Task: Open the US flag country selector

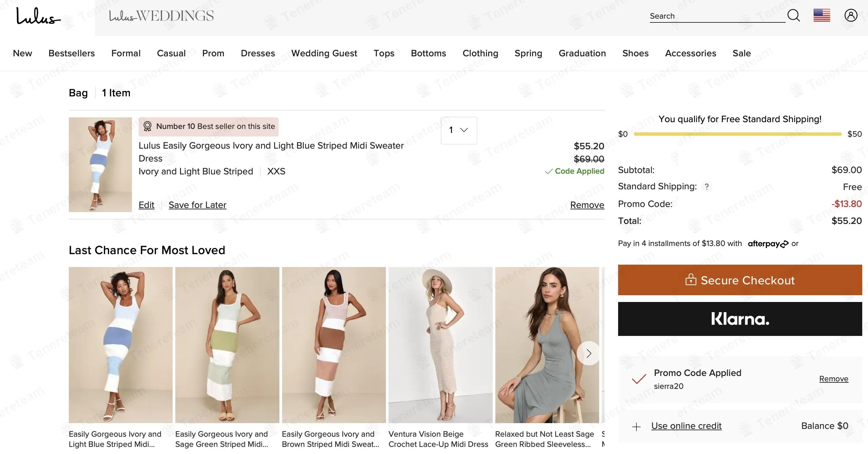Action: pos(822,15)
